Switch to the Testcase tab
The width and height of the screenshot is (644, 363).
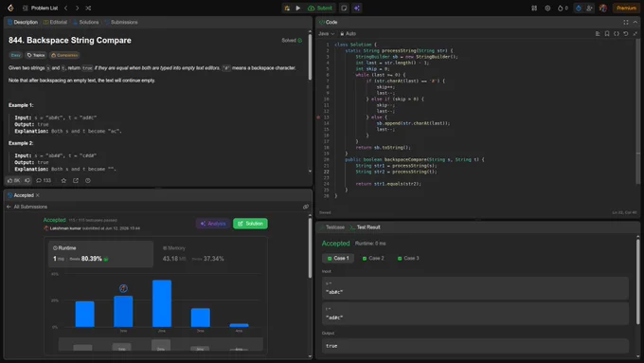332,227
